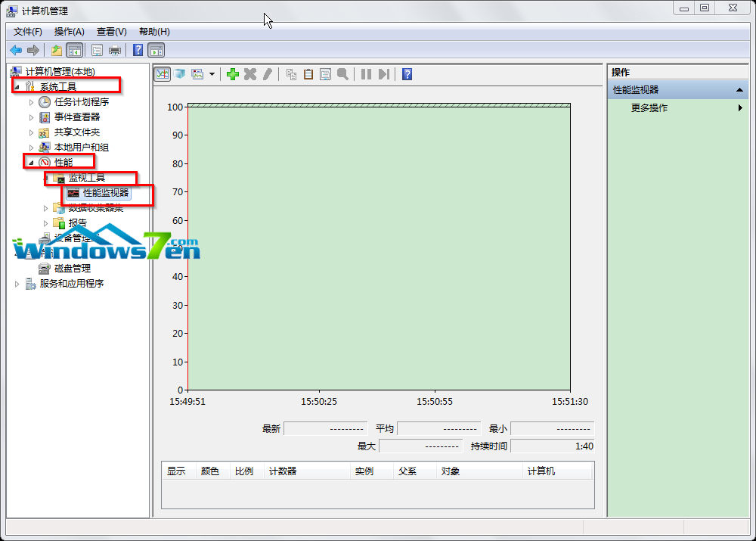Collapse the 性能 tree node
The image size is (756, 541).
[x=32, y=163]
